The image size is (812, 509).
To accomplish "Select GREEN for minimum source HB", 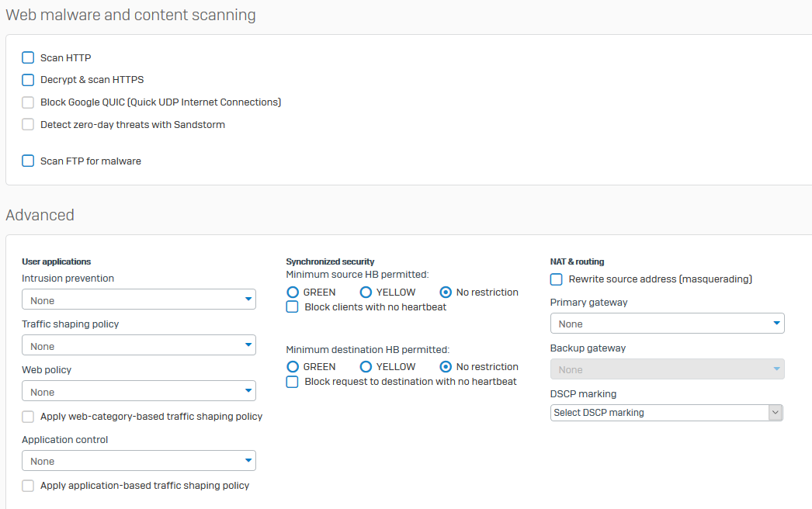I will (x=293, y=293).
